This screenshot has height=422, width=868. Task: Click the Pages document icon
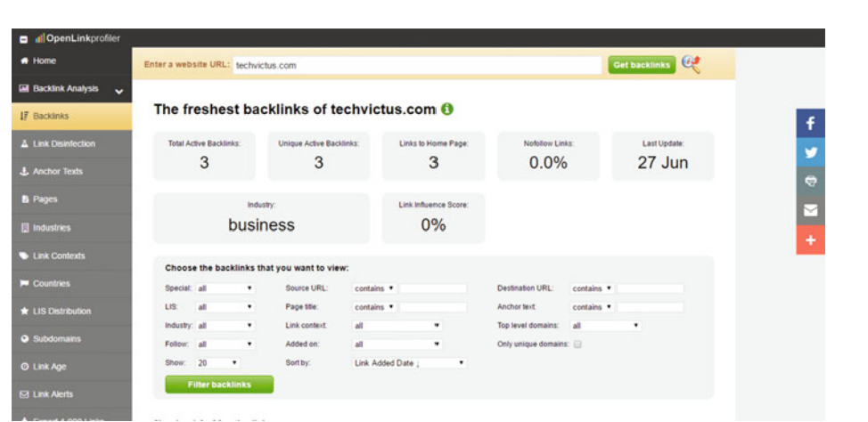[x=24, y=199]
